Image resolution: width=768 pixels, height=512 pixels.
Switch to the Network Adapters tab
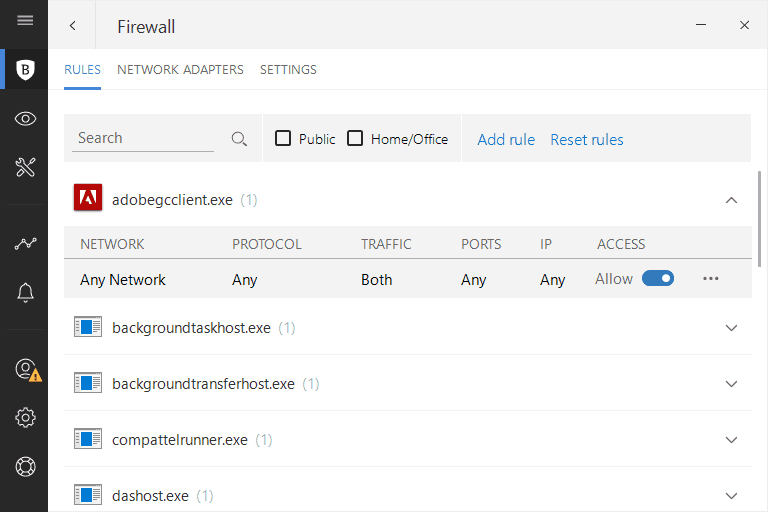pos(180,70)
